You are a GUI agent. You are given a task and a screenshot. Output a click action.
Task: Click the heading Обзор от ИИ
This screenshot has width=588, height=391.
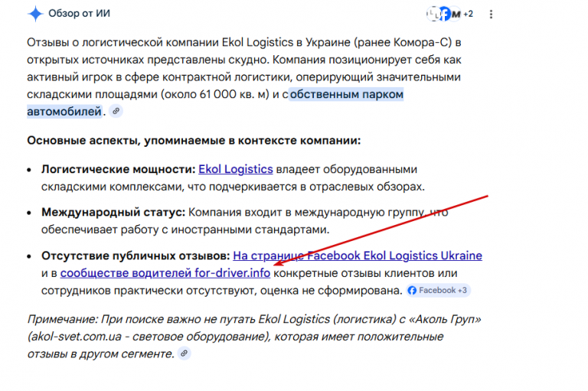(79, 14)
